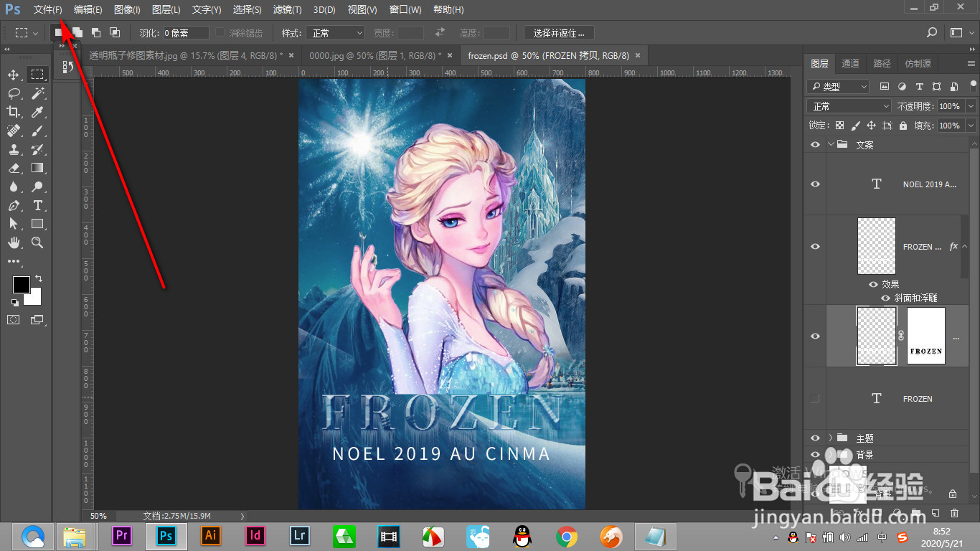Switch to the 路径 tab
Image resolution: width=980 pixels, height=551 pixels.
[x=882, y=63]
